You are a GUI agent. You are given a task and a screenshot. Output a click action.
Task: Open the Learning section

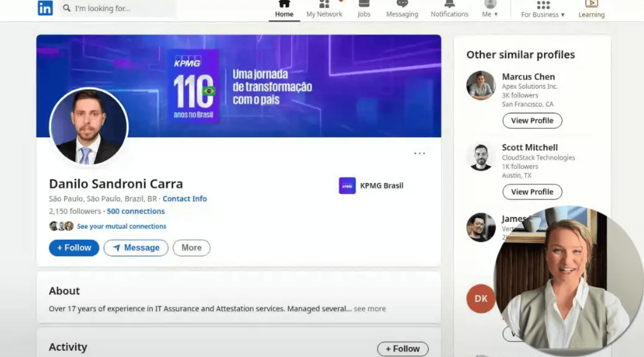[x=591, y=10]
